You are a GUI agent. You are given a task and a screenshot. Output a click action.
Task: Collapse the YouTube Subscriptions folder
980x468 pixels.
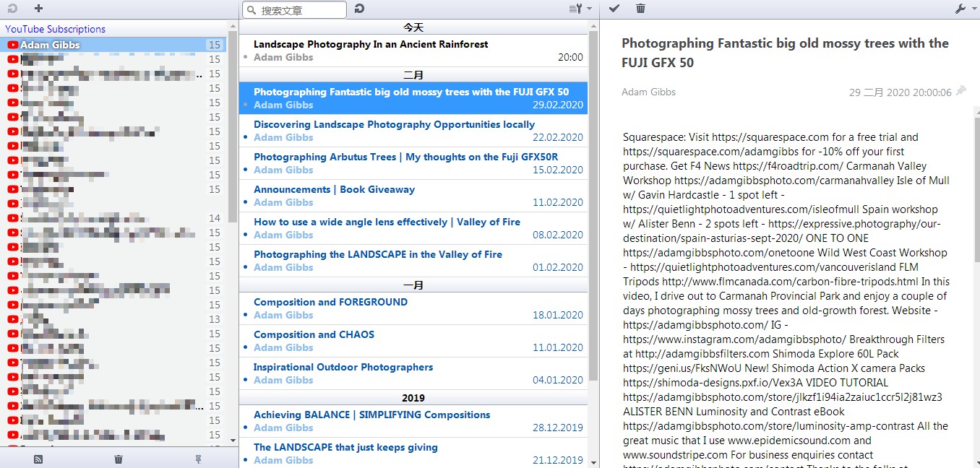55,29
